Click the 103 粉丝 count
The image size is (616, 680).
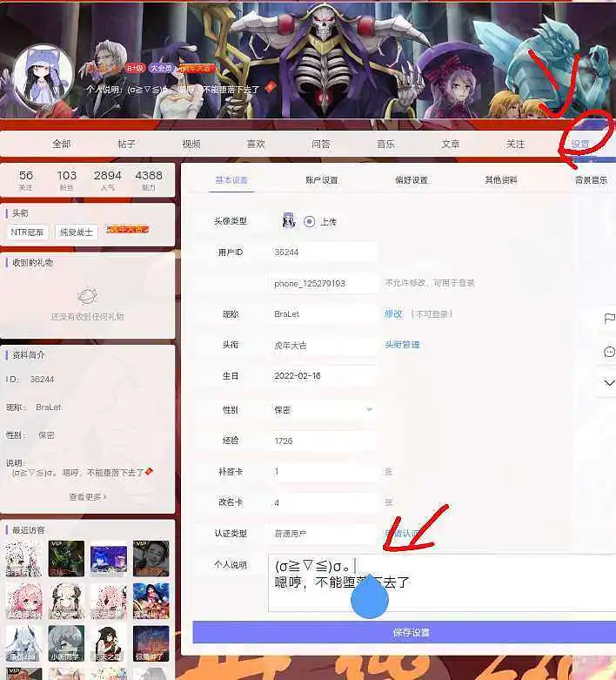point(67,180)
